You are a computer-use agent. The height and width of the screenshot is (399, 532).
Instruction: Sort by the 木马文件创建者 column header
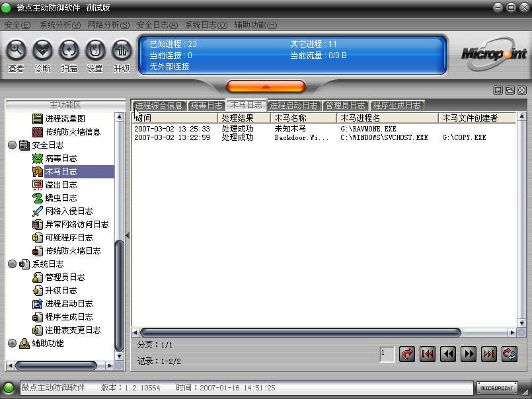tap(477, 118)
